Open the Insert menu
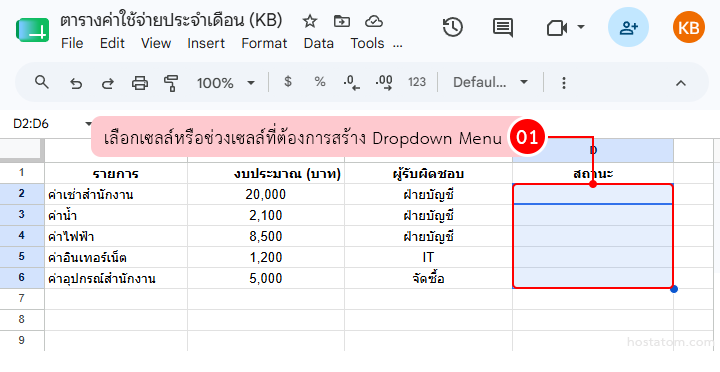720x372 pixels. pyautogui.click(x=206, y=43)
